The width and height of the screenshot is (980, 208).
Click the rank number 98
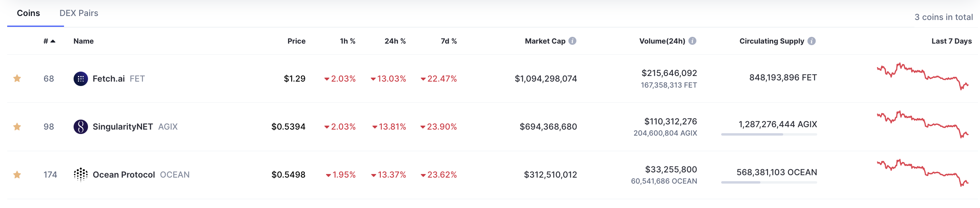pos(49,127)
